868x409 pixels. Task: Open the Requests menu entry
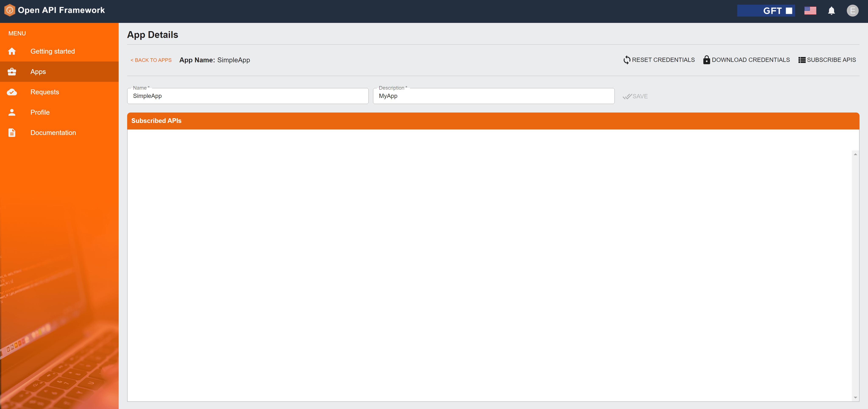(x=45, y=92)
